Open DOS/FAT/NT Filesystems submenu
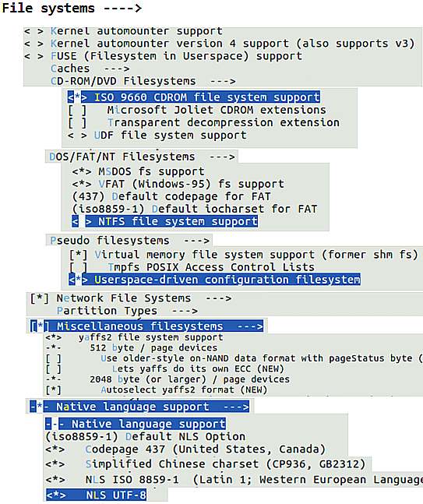Screen dimensions: 423x504 point(142,157)
